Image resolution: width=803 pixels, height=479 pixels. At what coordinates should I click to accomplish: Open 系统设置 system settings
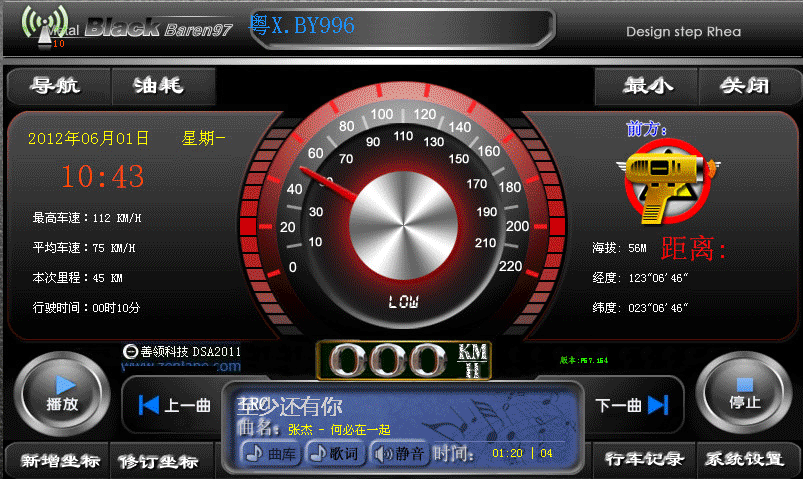[x=745, y=460]
